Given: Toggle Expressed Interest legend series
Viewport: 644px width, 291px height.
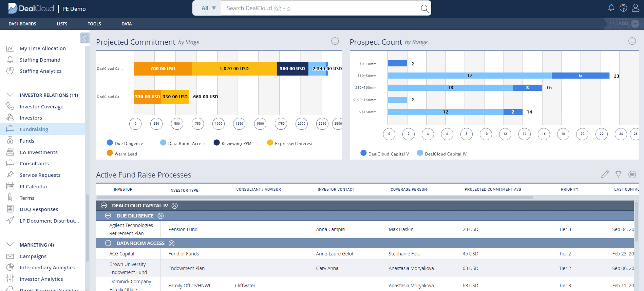Looking at the screenshot, I should 290,143.
